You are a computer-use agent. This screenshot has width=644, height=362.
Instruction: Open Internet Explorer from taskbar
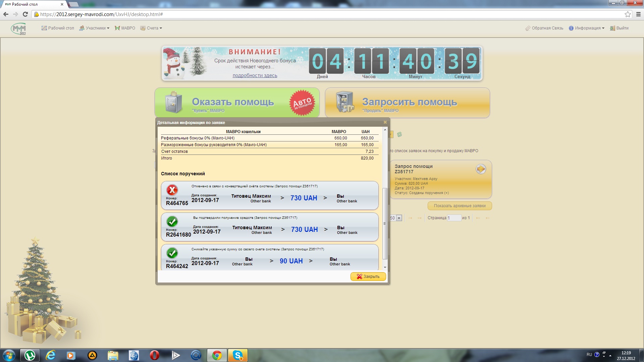tap(51, 355)
